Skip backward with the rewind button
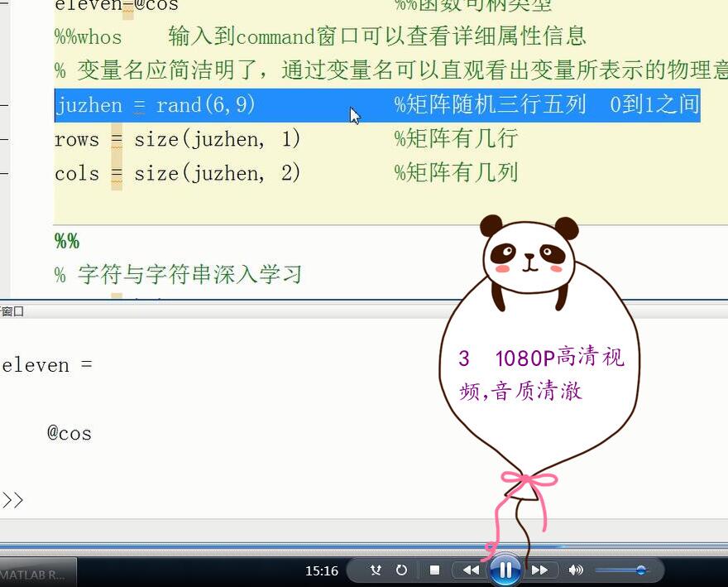728x587 pixels. coord(471,570)
